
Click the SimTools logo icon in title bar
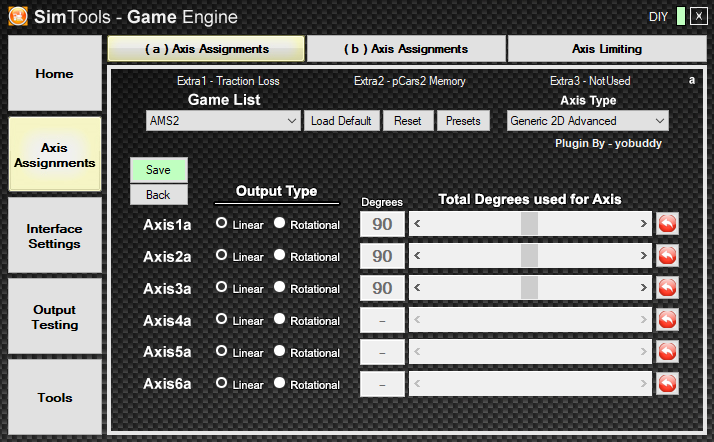[17, 16]
